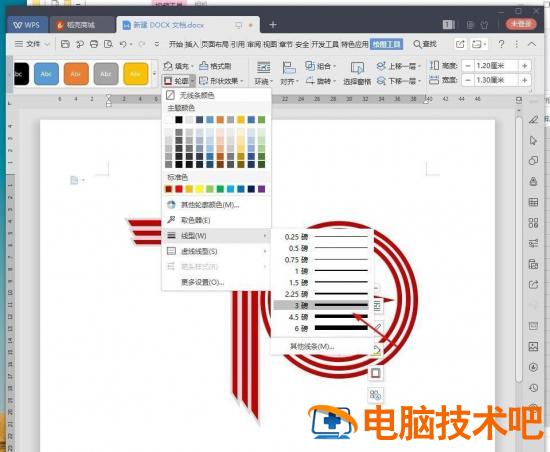Open the 下移一层 send backward dropdown
Screen dimensions: 550x452
(398, 81)
